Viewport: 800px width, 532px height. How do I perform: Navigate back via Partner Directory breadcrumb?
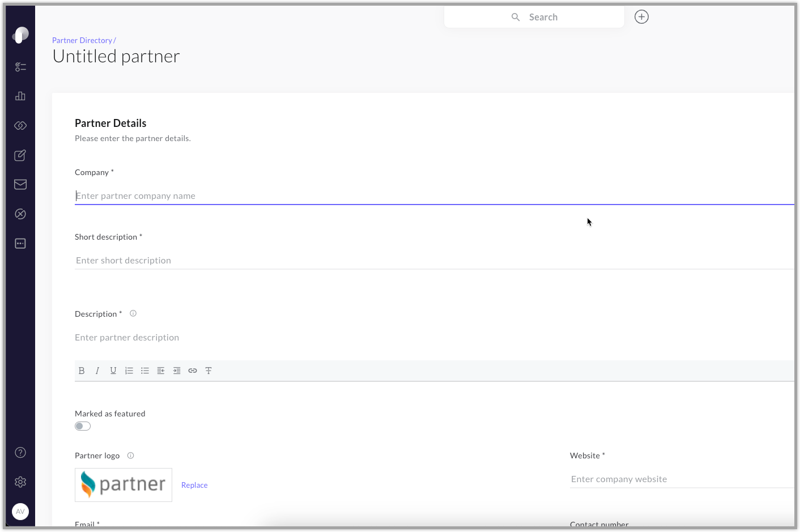pos(82,40)
